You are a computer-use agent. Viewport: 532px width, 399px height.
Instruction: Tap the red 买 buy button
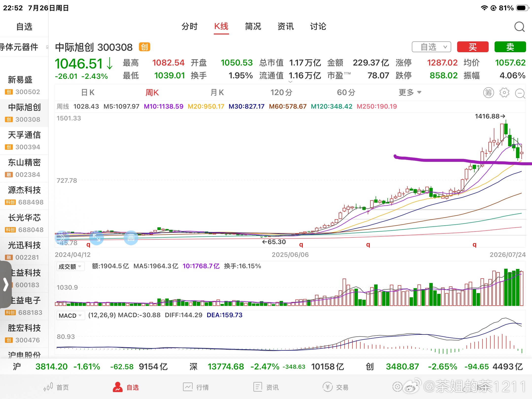tap(473, 47)
